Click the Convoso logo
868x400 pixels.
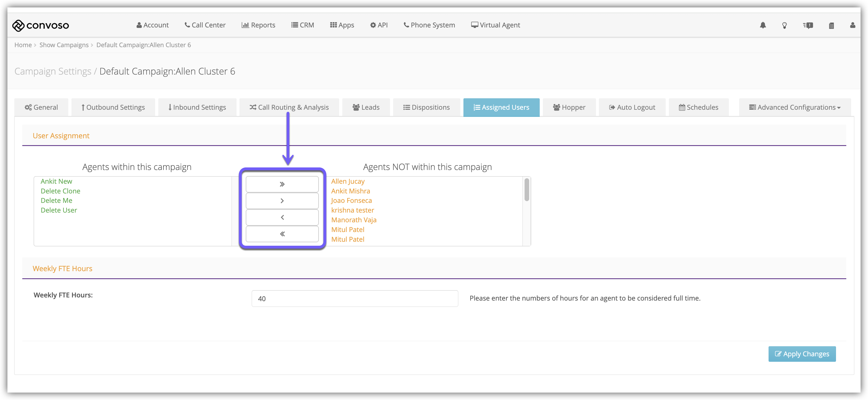41,25
